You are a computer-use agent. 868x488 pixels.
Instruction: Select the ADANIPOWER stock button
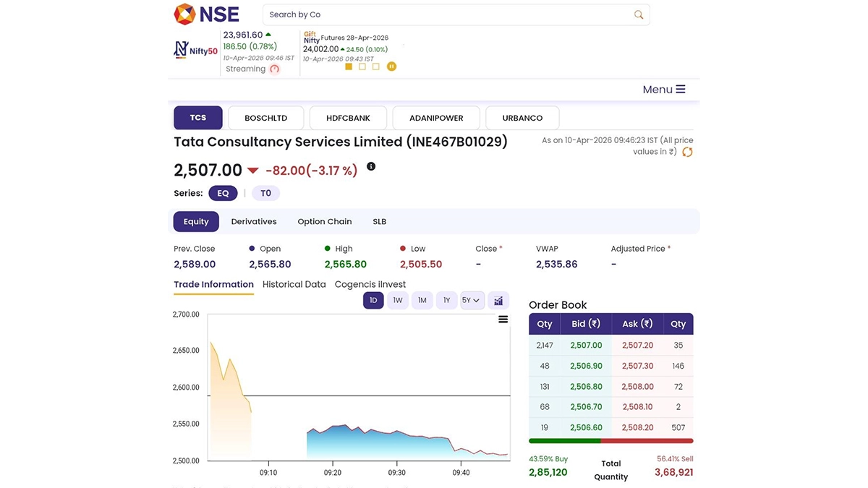coord(435,118)
